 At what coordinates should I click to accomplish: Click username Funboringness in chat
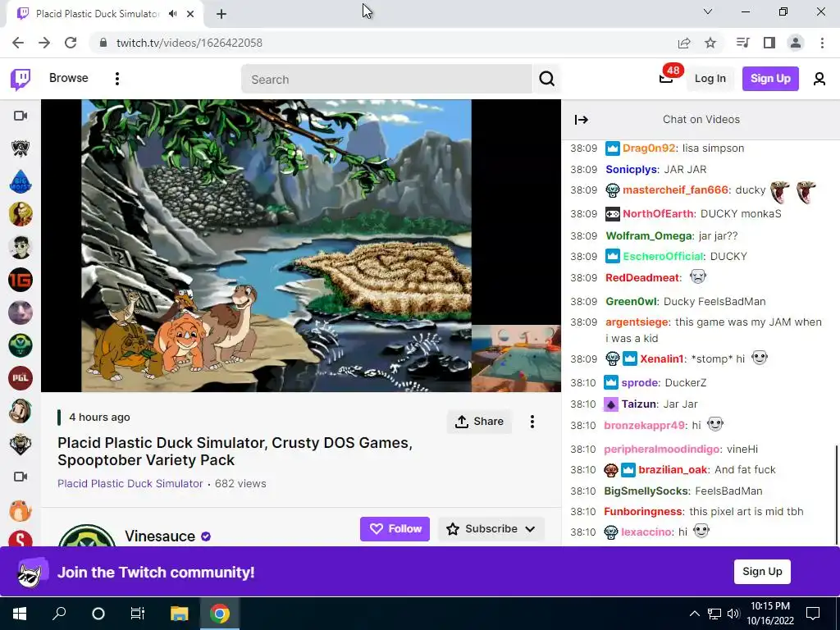pos(643,512)
